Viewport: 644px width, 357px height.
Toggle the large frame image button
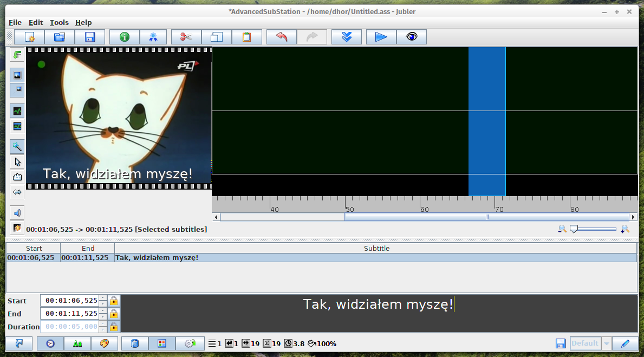click(17, 75)
